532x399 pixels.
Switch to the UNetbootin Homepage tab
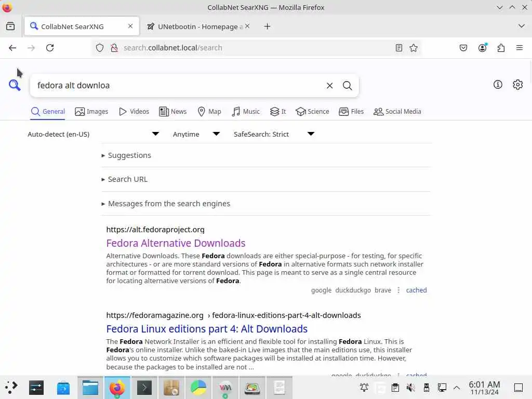pos(199,26)
